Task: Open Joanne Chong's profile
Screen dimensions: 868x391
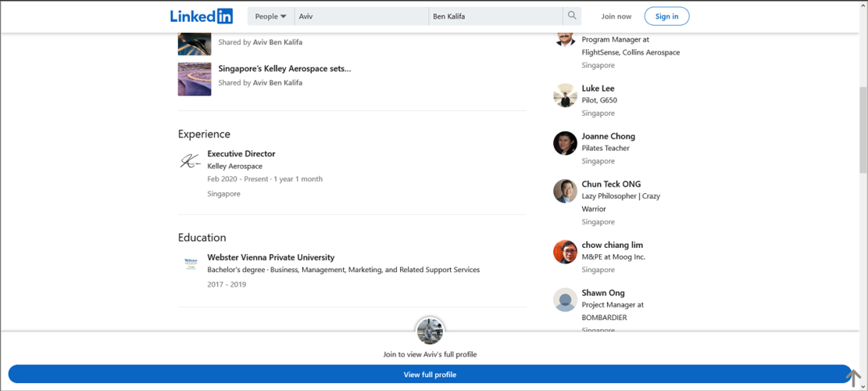Action: [x=609, y=136]
